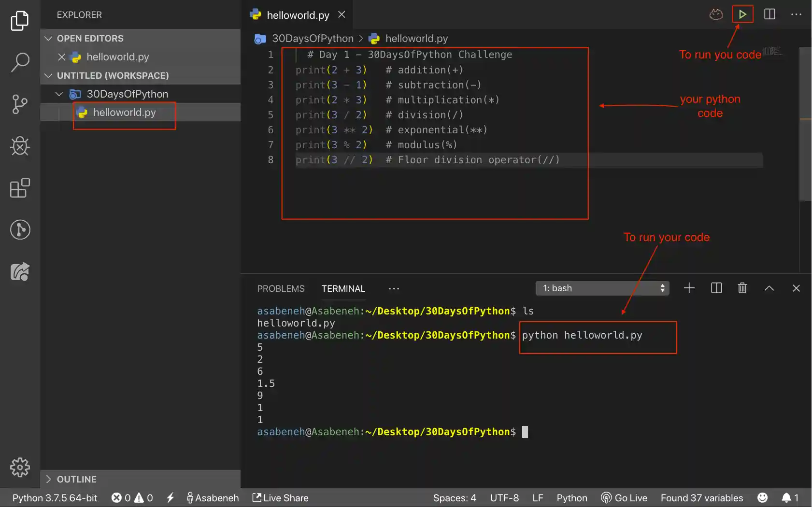
Task: Open the Extensions view
Action: click(x=20, y=188)
